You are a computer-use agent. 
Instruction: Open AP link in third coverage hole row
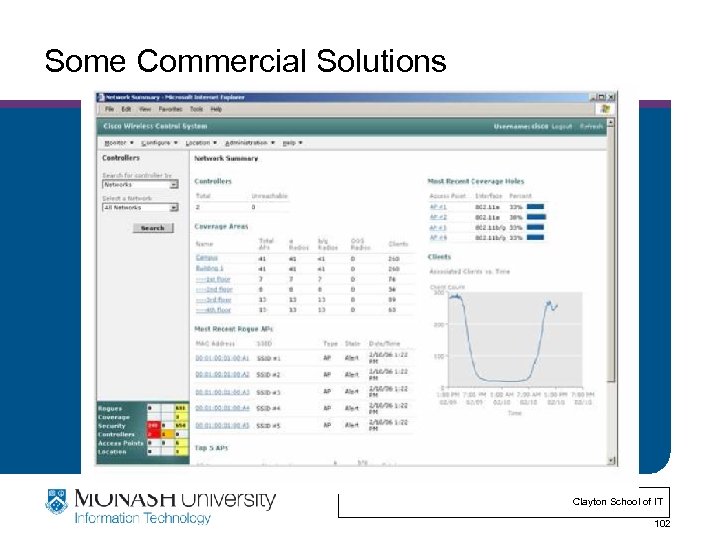(438, 227)
